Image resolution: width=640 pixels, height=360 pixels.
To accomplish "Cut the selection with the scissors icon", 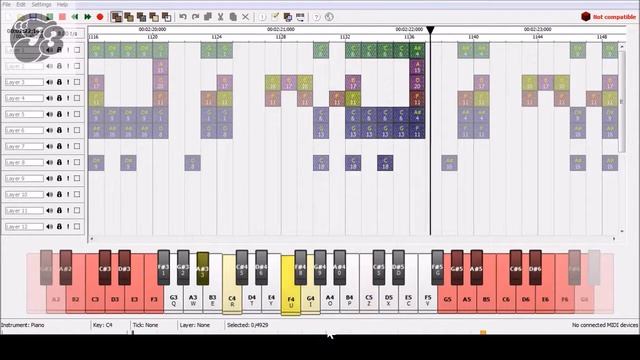I will click(x=220, y=17).
